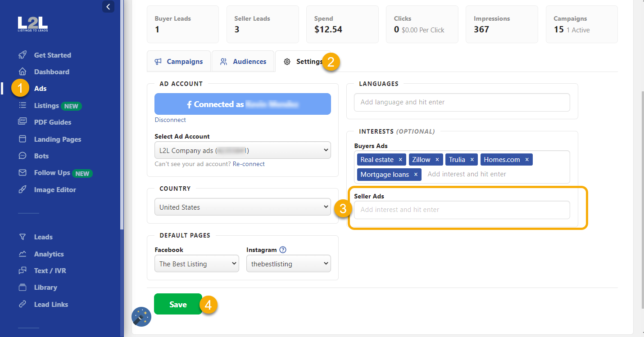Viewport: 644px width, 337px height.
Task: Open the Country dropdown
Action: pos(242,207)
